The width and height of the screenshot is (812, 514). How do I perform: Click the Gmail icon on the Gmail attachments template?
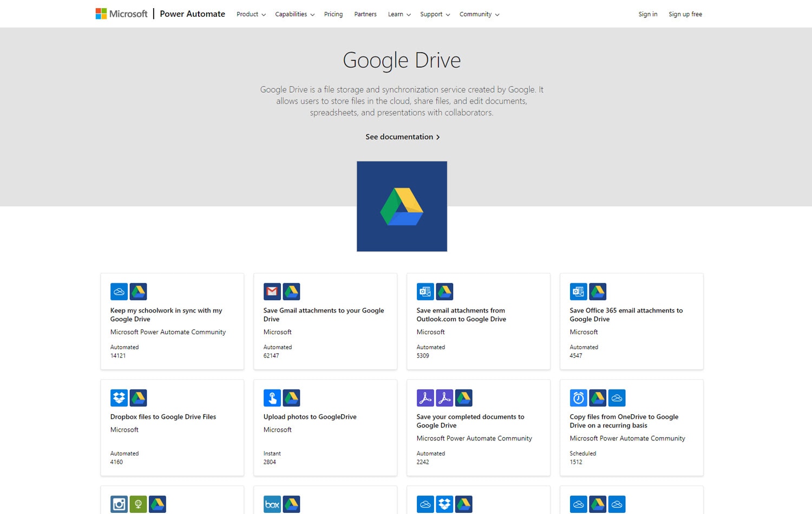click(272, 291)
